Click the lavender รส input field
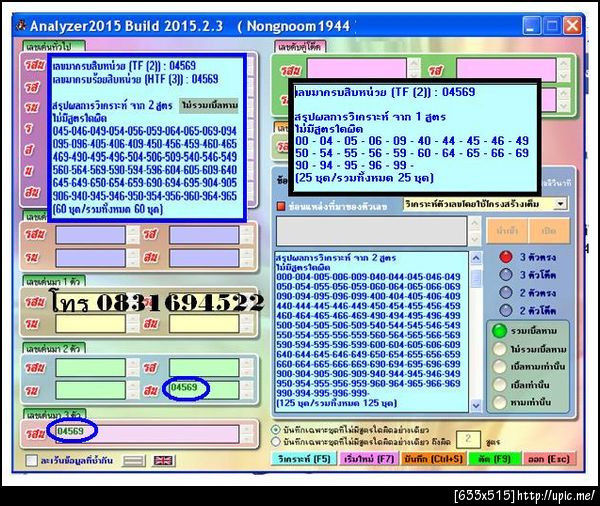The width and height of the screenshot is (600, 506). click(x=204, y=235)
